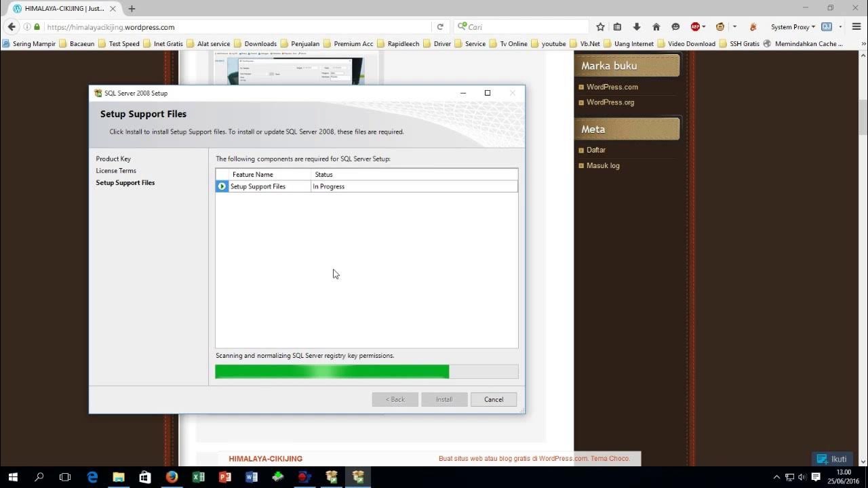Open Word from taskbar
The height and width of the screenshot is (488, 868).
(252, 477)
